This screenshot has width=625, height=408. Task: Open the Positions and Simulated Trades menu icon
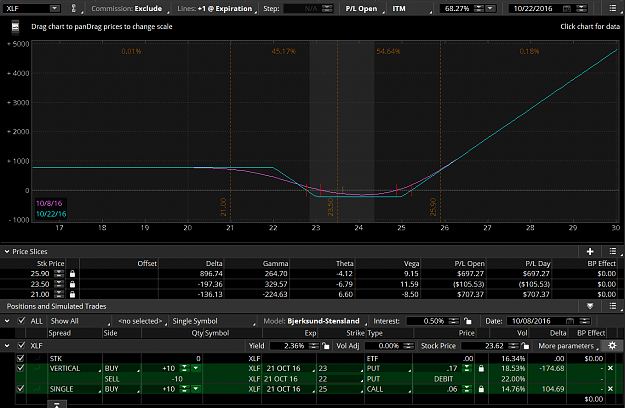click(613, 306)
